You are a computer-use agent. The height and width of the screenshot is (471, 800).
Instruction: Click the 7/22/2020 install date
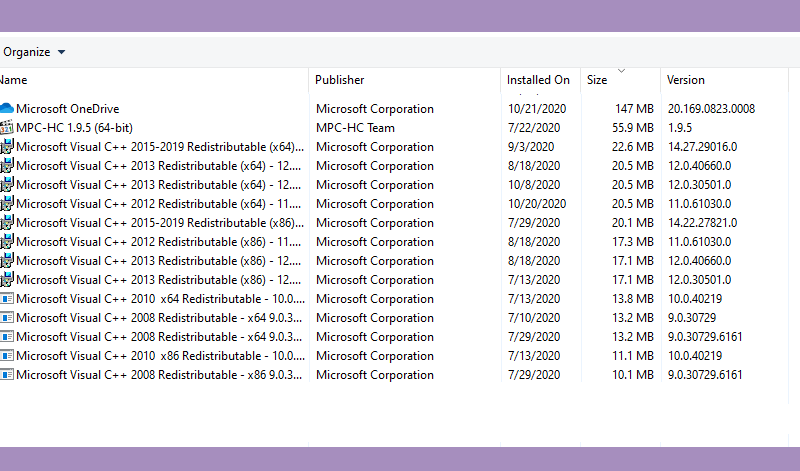click(x=534, y=128)
